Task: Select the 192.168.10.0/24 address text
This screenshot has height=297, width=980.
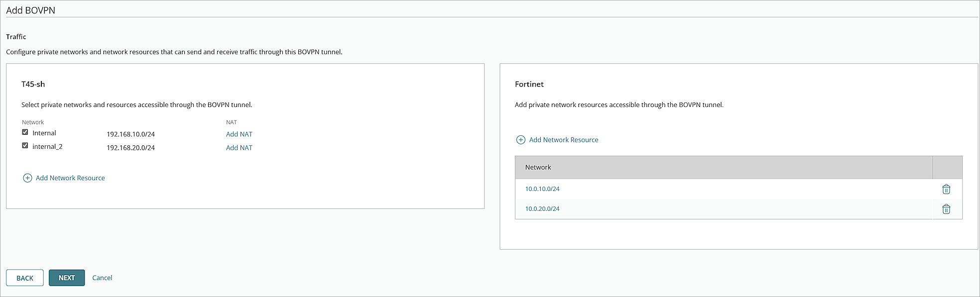Action: [x=130, y=134]
